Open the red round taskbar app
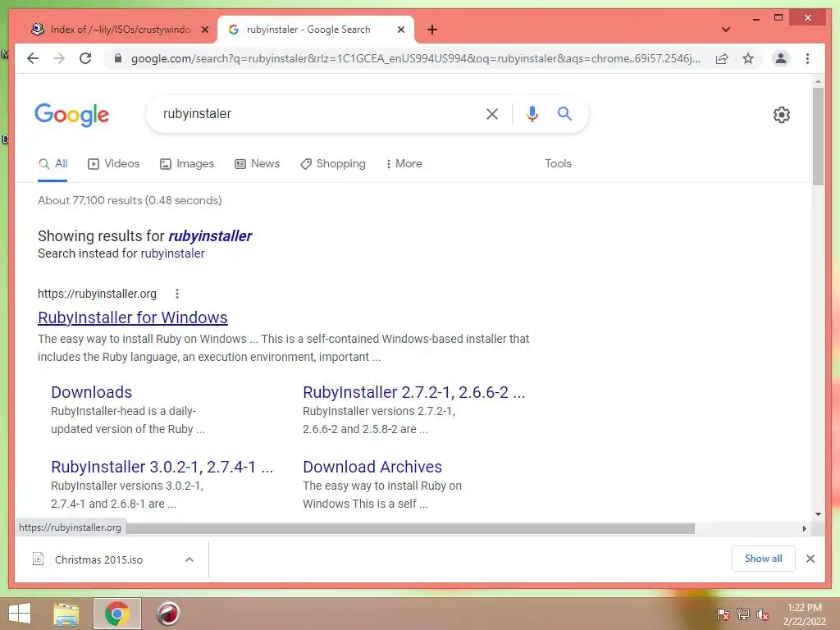Image resolution: width=840 pixels, height=630 pixels. [167, 614]
